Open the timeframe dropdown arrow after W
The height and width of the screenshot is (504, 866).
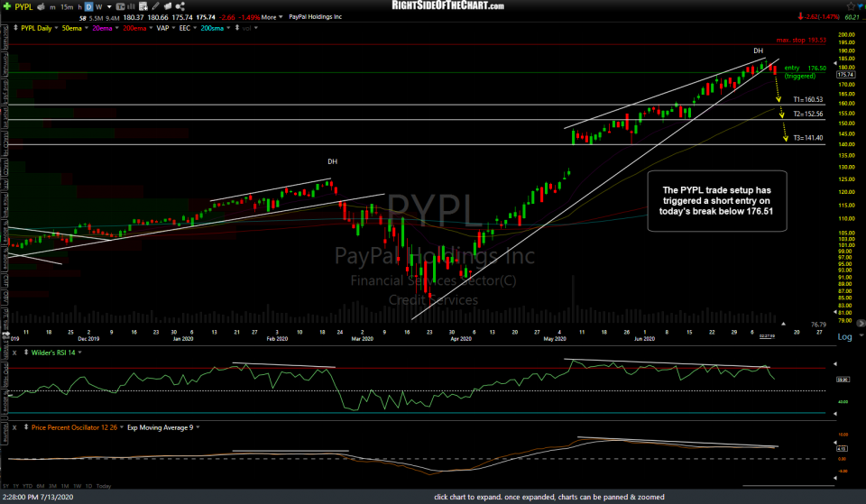click(109, 7)
